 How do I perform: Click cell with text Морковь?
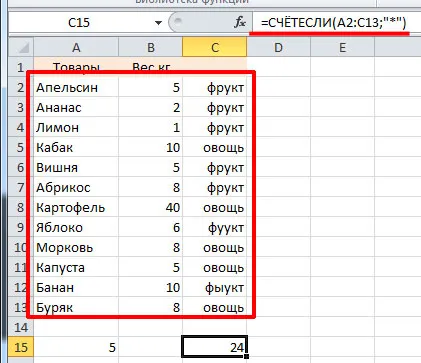[x=76, y=247]
